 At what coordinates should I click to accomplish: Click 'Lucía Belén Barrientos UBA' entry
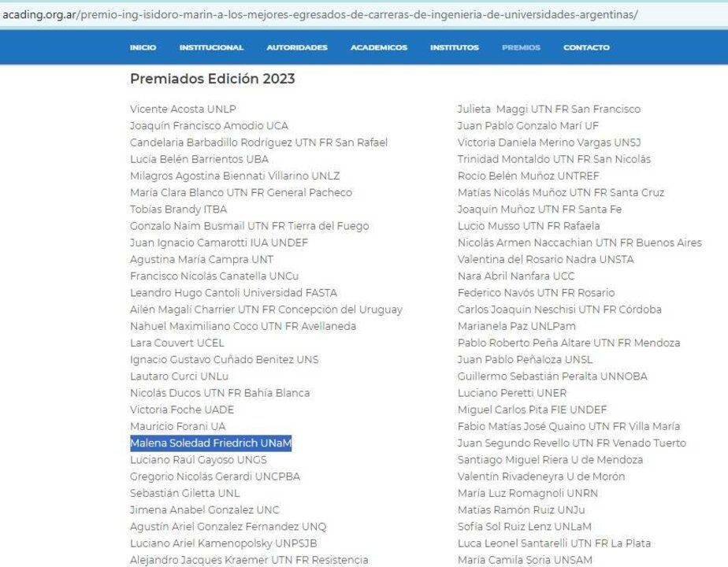pos(199,159)
